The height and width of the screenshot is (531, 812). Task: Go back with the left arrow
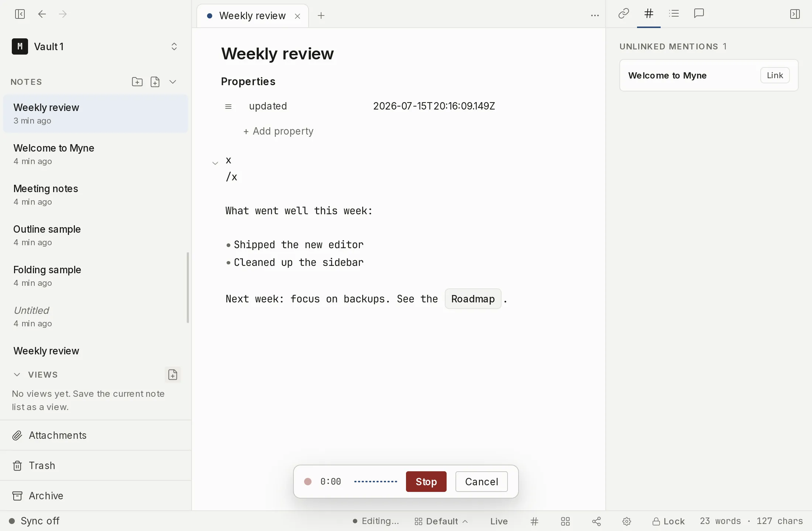(x=42, y=14)
